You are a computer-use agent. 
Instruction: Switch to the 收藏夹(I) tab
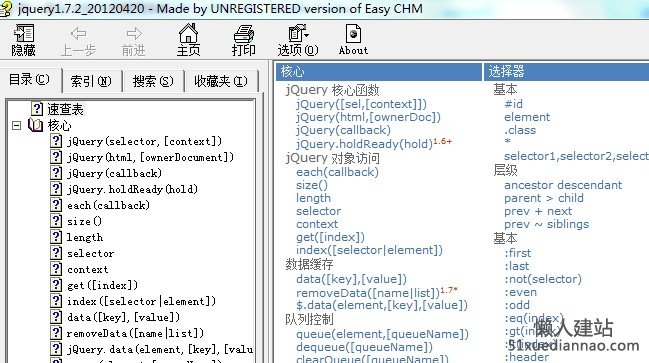click(221, 81)
